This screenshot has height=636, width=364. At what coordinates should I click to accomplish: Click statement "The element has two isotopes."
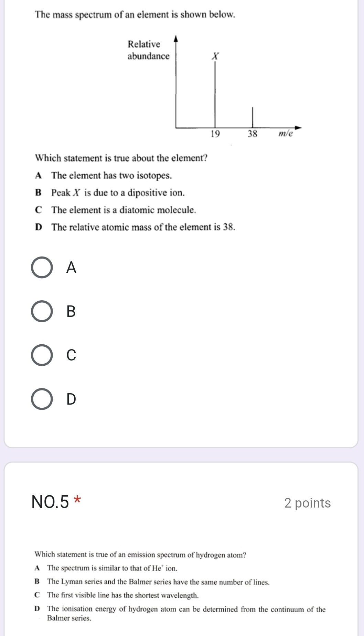111,176
